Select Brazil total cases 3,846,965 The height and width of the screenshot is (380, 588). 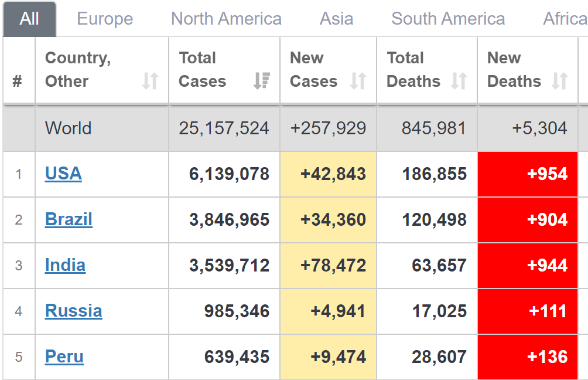coord(229,220)
